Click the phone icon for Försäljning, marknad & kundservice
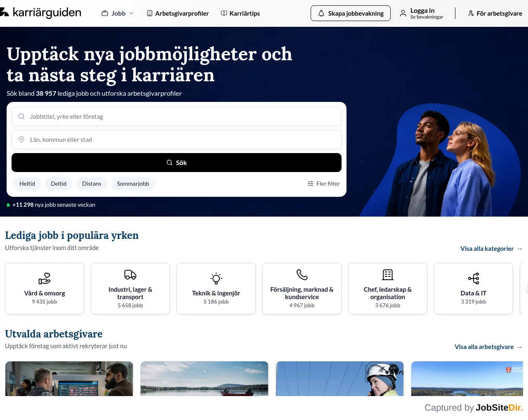Image resolution: width=528 pixels, height=420 pixels. tap(302, 275)
